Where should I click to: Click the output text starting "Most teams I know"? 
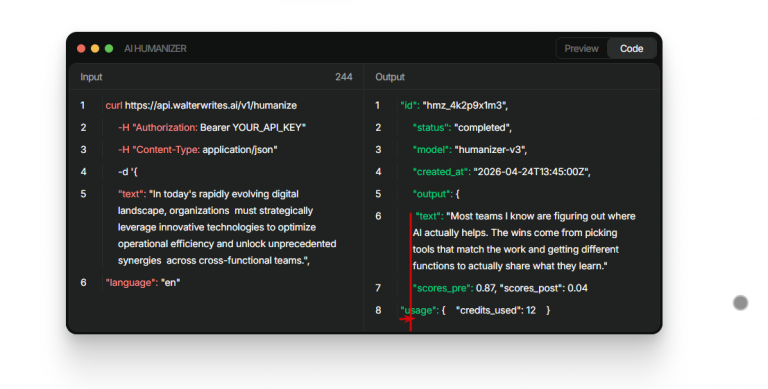pyautogui.click(x=524, y=241)
